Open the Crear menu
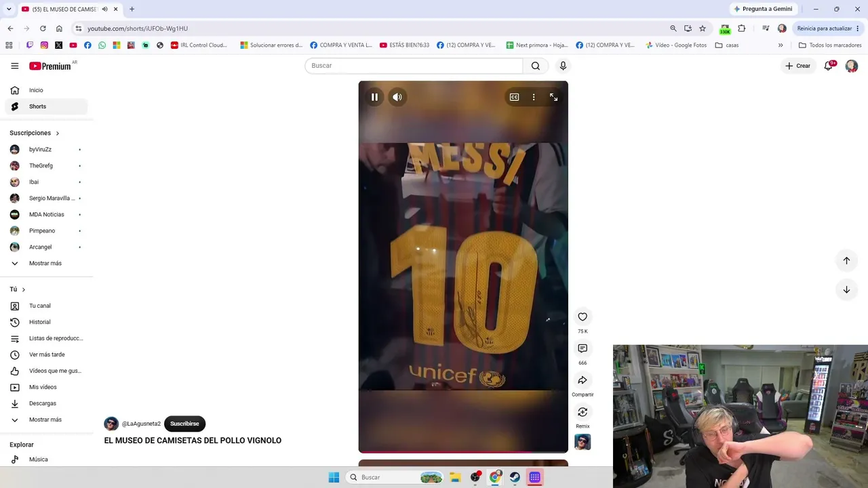 click(x=797, y=66)
